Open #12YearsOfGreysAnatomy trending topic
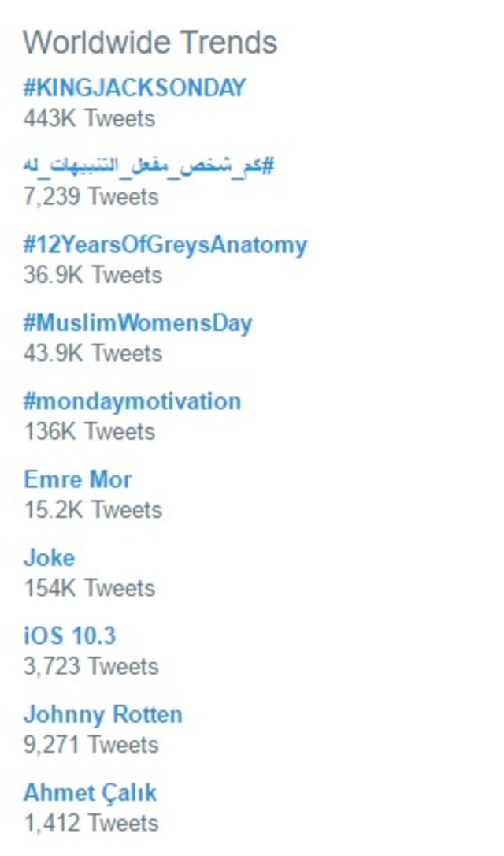The height and width of the screenshot is (856, 504). tap(165, 244)
